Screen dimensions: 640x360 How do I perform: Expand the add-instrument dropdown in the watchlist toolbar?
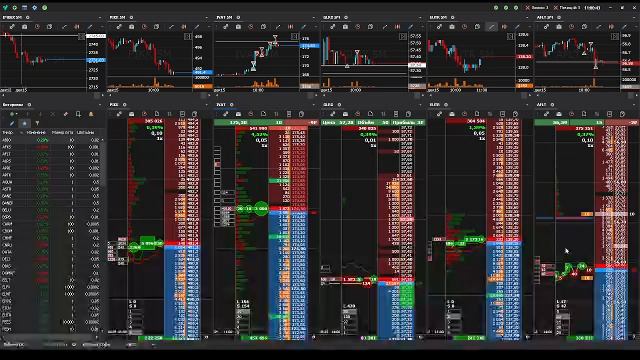click(16, 114)
